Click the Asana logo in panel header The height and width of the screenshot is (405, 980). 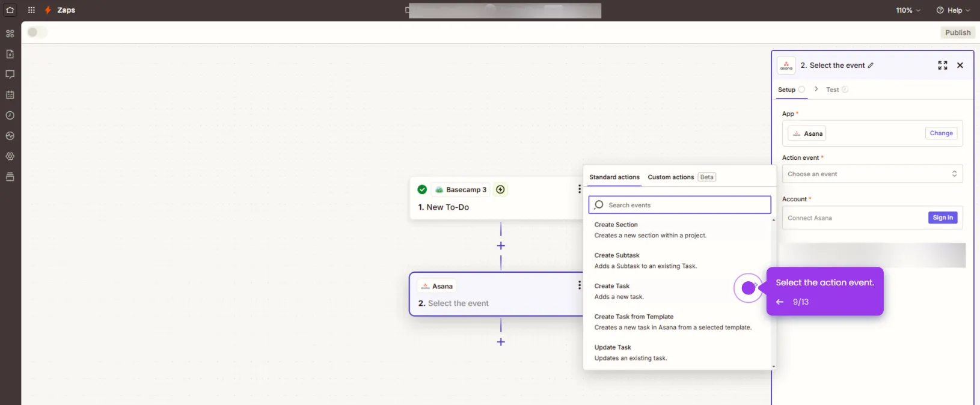click(x=786, y=65)
